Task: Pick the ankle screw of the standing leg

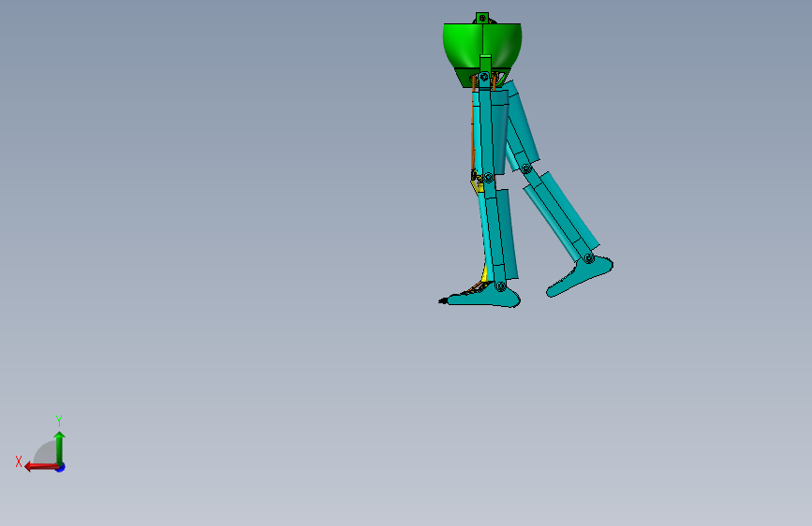Action: point(500,285)
